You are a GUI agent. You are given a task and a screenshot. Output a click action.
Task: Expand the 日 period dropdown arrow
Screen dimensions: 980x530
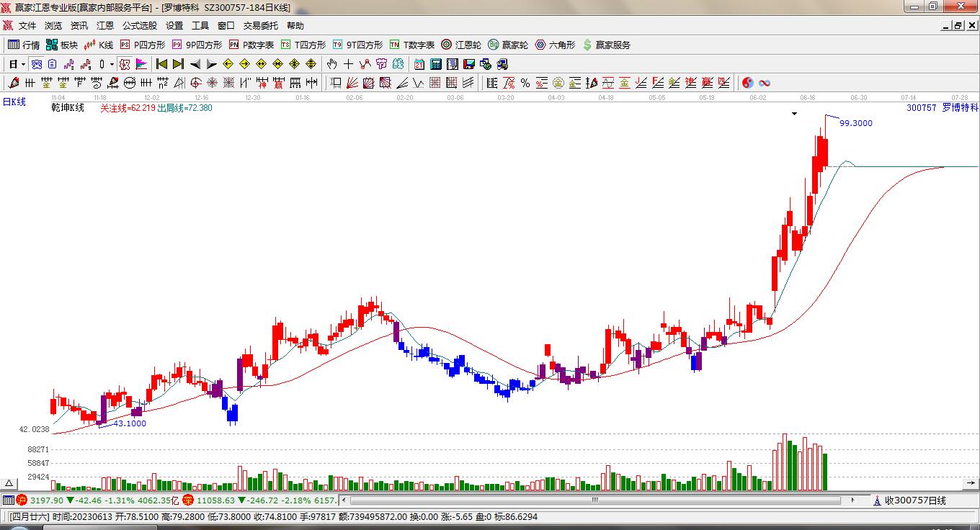coord(23,64)
